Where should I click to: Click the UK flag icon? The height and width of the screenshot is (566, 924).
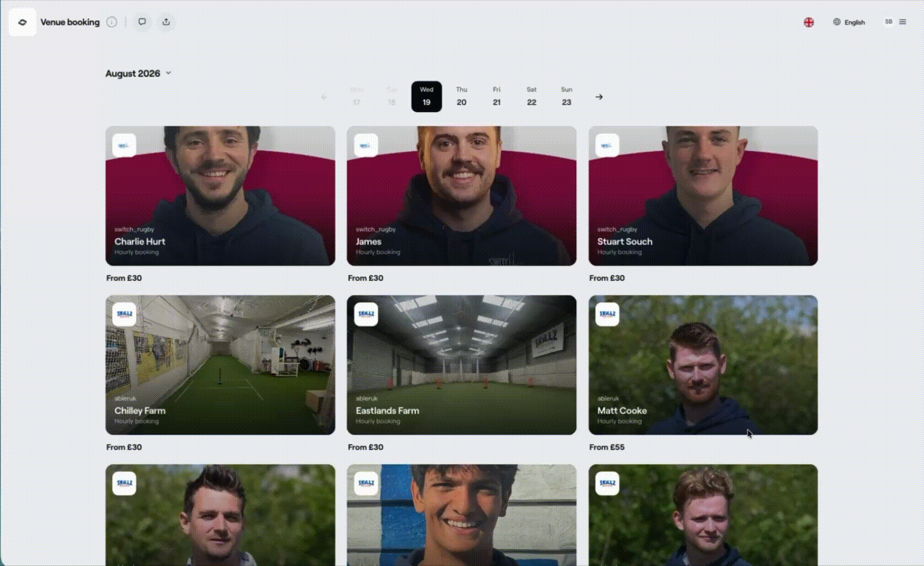(809, 22)
